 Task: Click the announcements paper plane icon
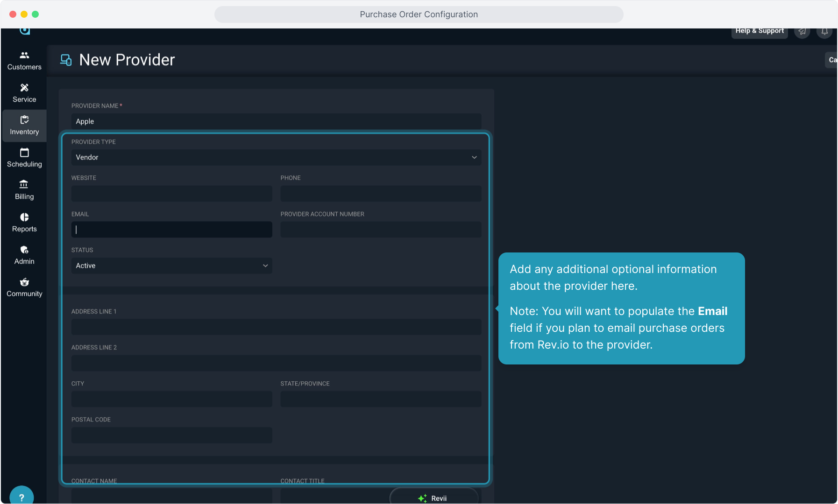802,32
